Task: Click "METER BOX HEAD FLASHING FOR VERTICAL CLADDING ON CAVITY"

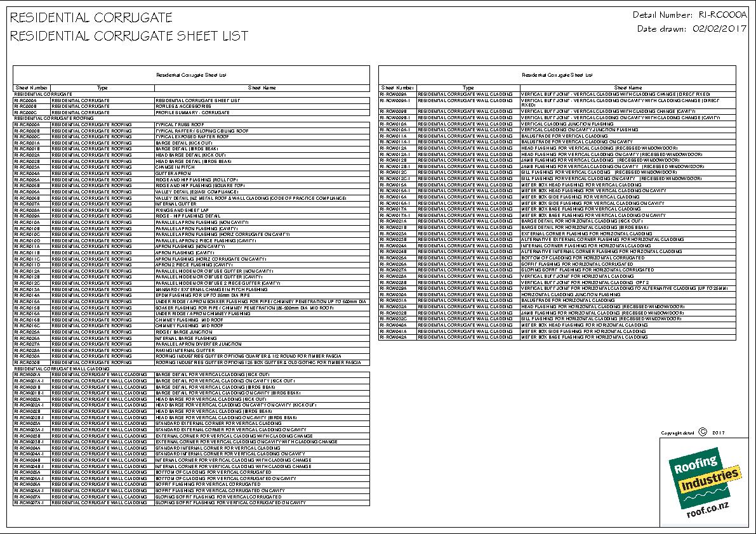Action: click(594, 191)
